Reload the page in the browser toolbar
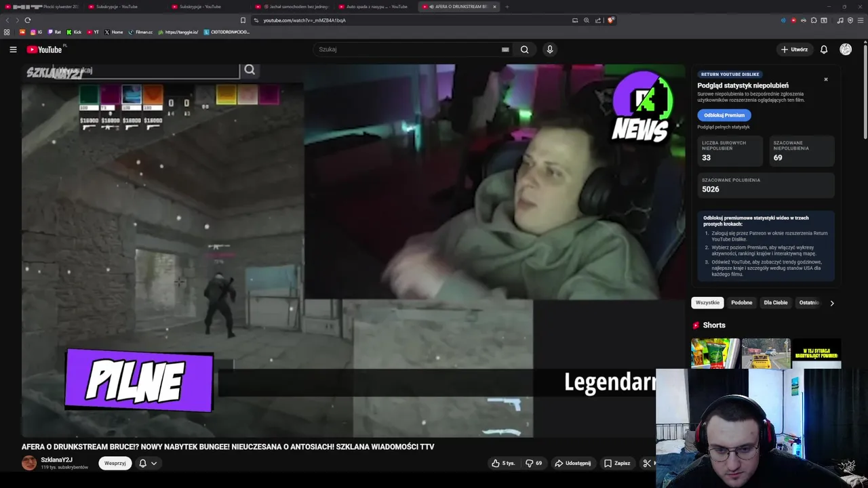This screenshot has height=488, width=868. pyautogui.click(x=27, y=20)
